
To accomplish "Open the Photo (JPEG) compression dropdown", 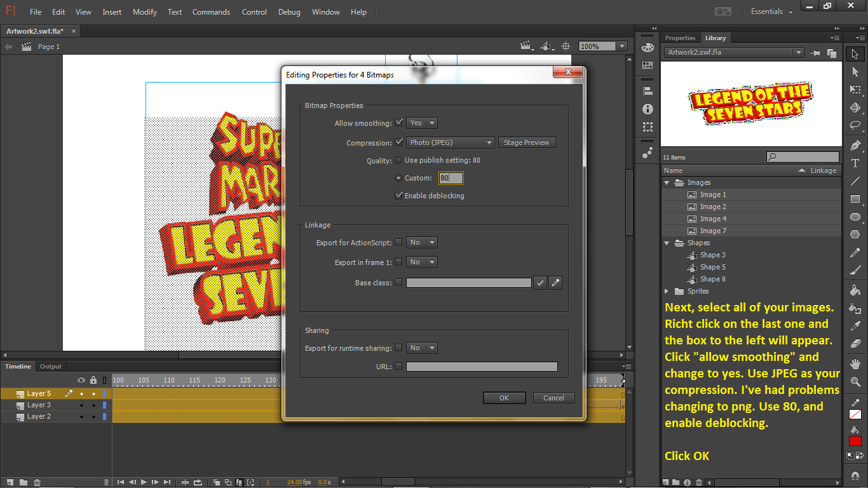I will pos(450,143).
